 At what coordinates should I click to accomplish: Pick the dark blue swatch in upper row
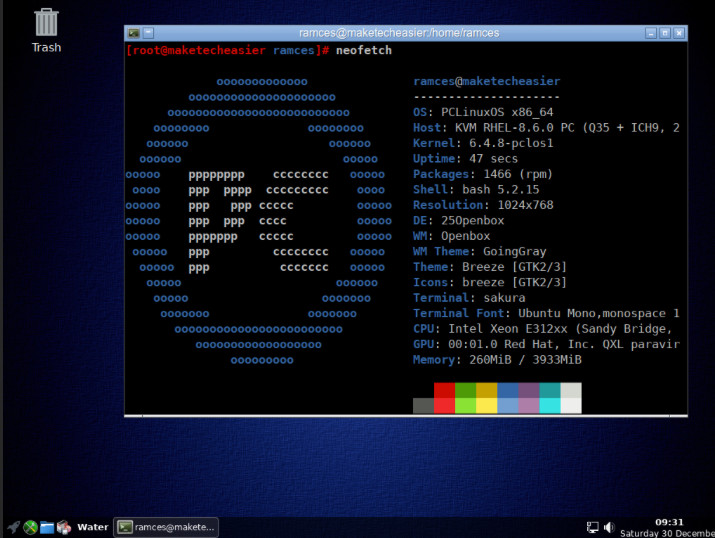click(x=508, y=390)
